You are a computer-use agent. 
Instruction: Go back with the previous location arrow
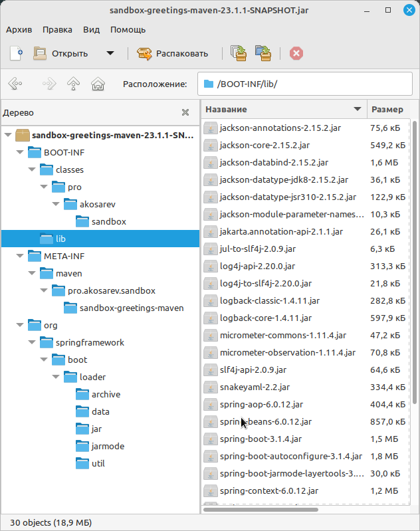(15, 84)
